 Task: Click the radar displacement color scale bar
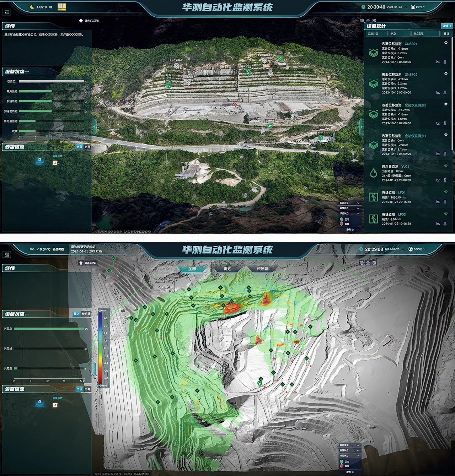101,348
